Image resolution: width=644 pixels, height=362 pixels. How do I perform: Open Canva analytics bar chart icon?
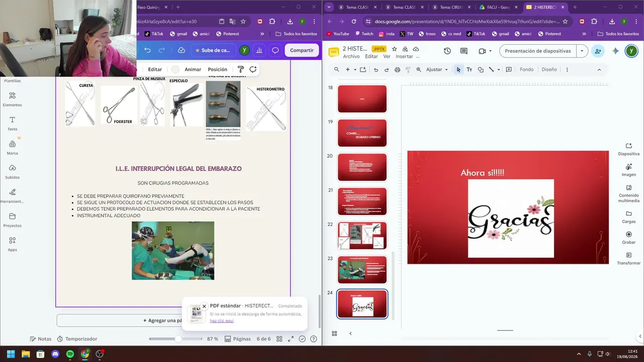tap(259, 50)
